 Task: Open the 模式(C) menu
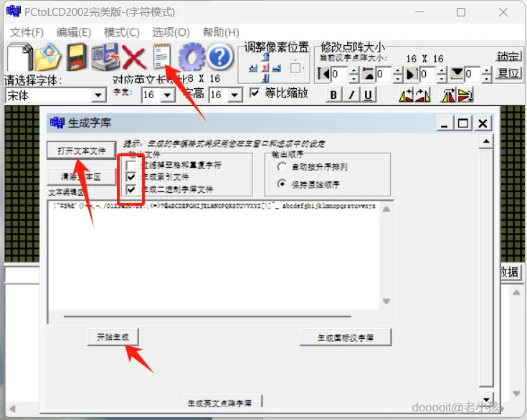coord(122,32)
